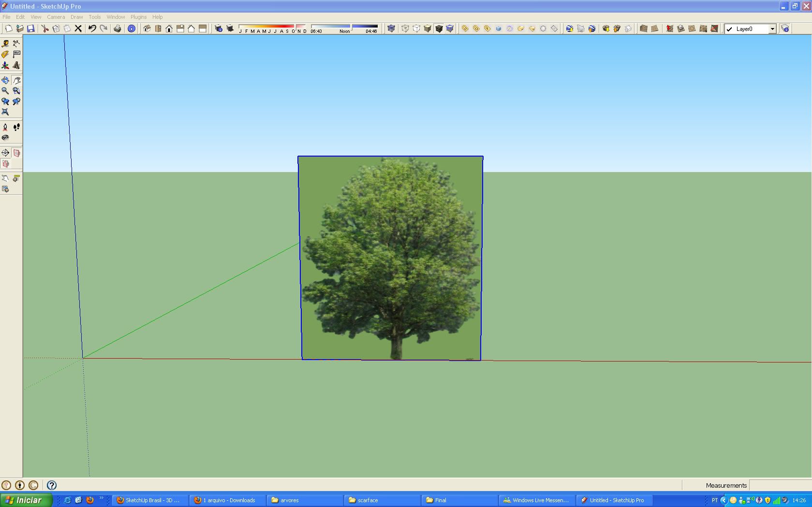
Task: Select the Zoom magnifier tool
Action: 5,91
